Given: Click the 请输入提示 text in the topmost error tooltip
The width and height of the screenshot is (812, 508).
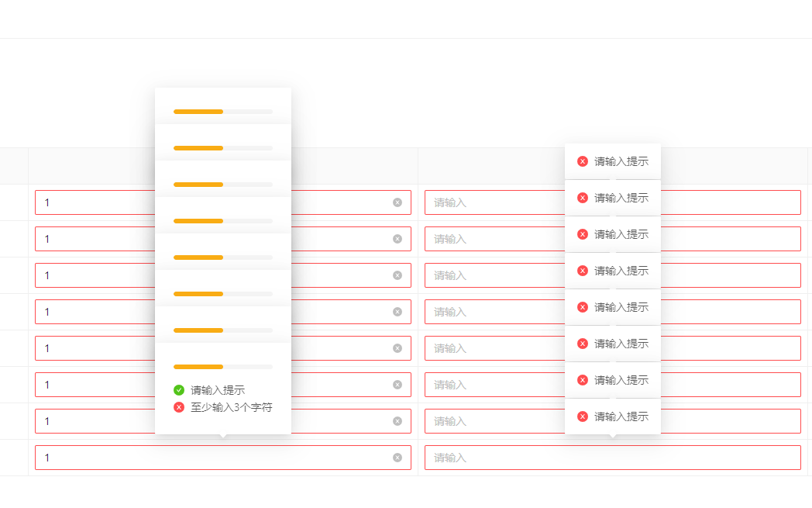Looking at the screenshot, I should (621, 161).
